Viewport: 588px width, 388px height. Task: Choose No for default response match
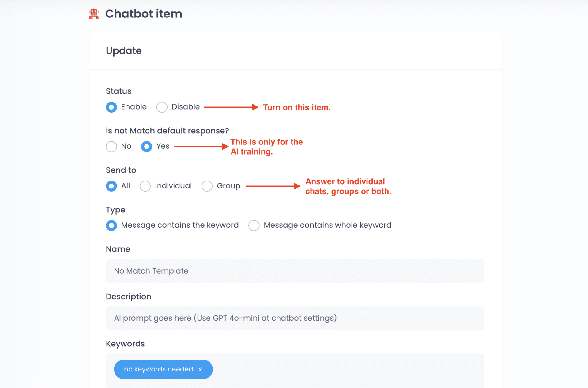pos(111,147)
